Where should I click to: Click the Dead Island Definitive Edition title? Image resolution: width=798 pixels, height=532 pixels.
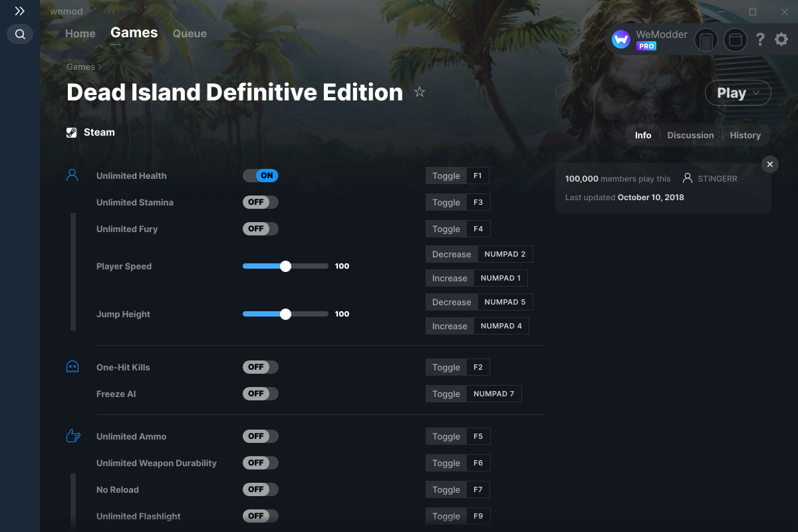(x=235, y=92)
